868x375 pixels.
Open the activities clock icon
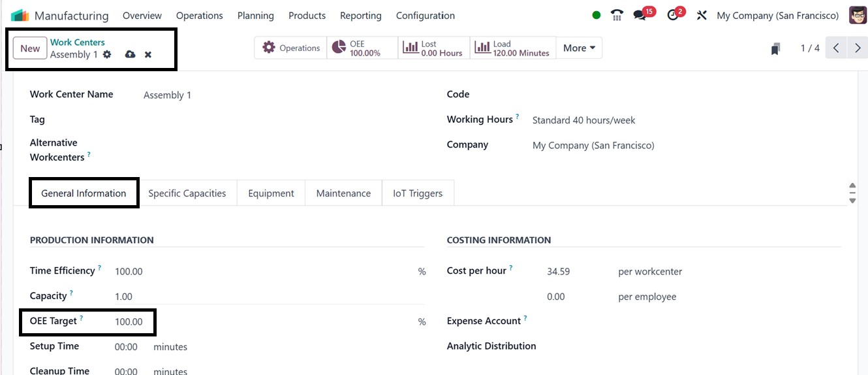(x=674, y=15)
